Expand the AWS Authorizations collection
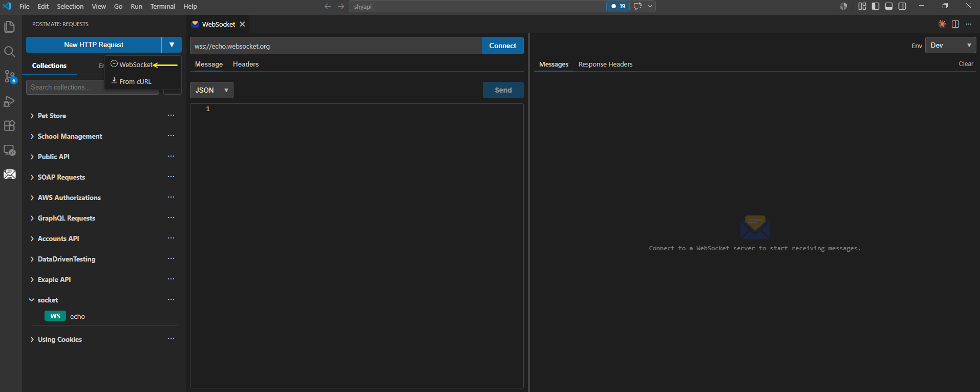 32,198
